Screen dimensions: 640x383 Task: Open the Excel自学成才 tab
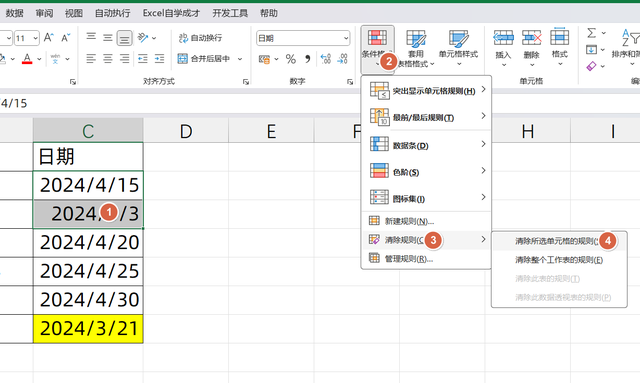point(171,13)
